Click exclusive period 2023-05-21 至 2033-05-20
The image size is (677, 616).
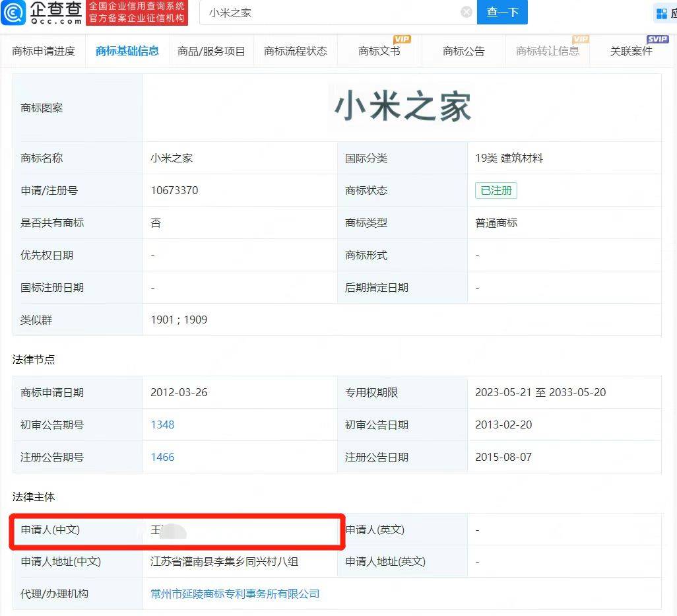tap(540, 392)
